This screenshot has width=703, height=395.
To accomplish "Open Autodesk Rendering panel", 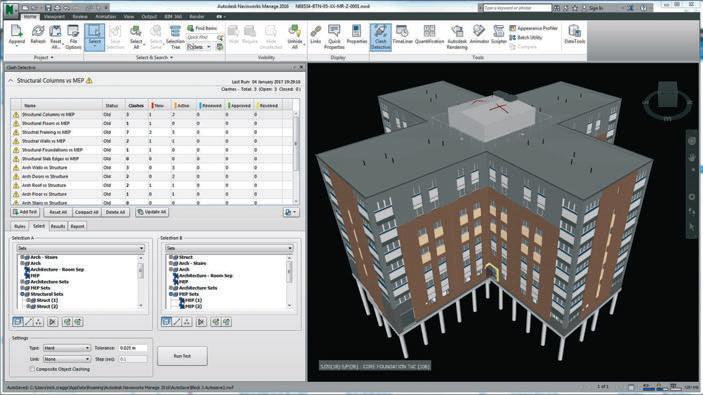I will 457,37.
